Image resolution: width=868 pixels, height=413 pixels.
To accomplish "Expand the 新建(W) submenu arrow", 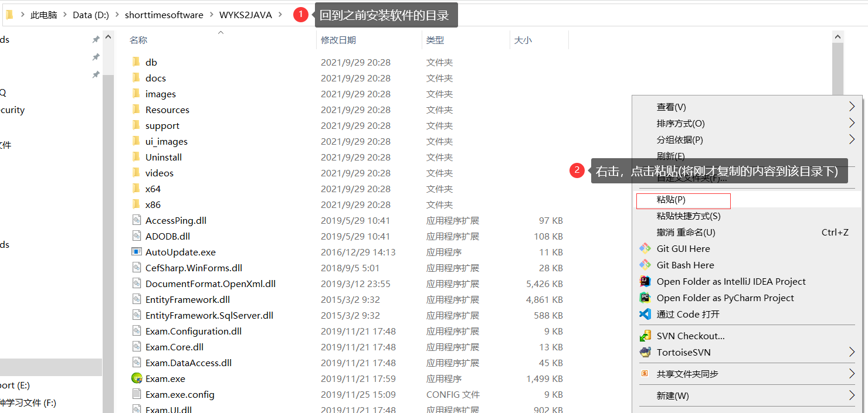I will click(x=852, y=395).
